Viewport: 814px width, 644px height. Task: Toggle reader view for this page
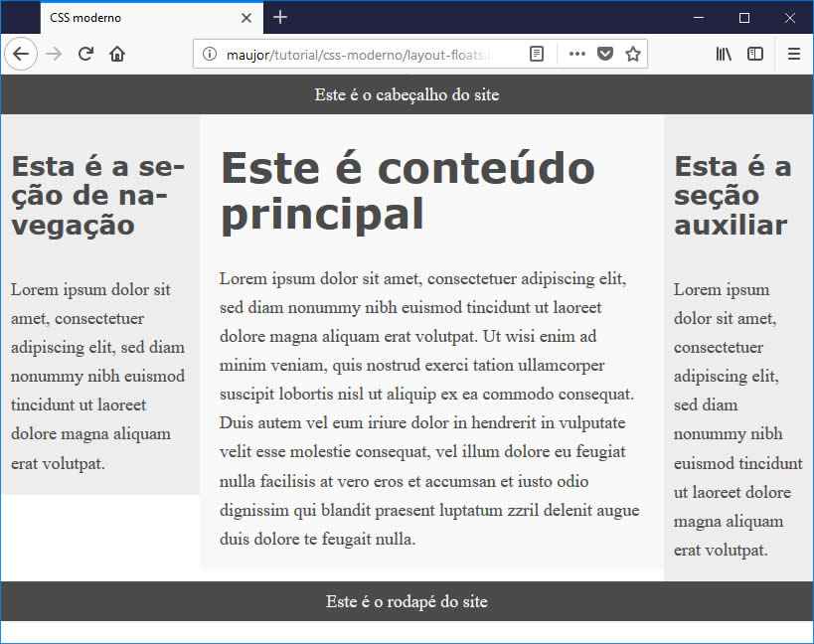(x=537, y=54)
